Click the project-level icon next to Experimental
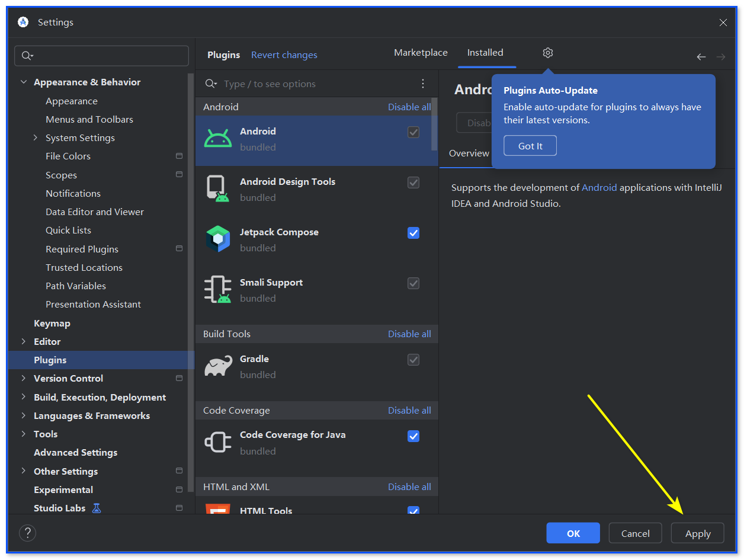Image resolution: width=744 pixels, height=560 pixels. pyautogui.click(x=179, y=489)
